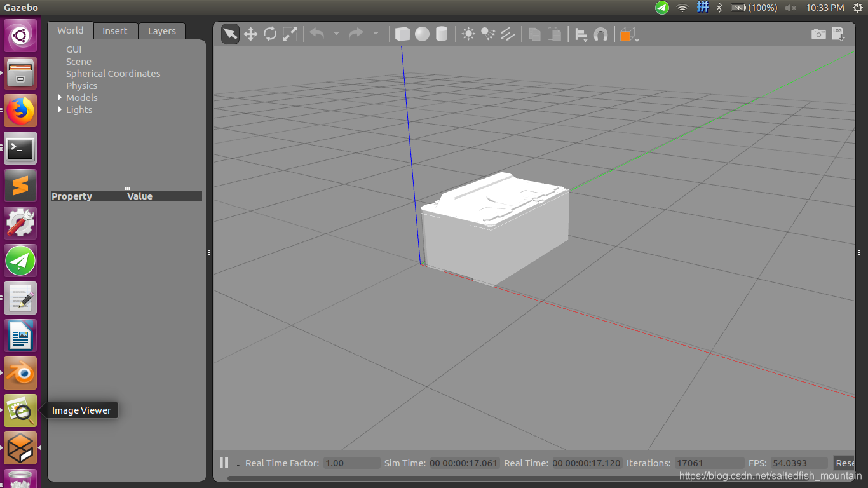Screen dimensions: 868x488
Task: Add a directional light
Action: pyautogui.click(x=508, y=34)
